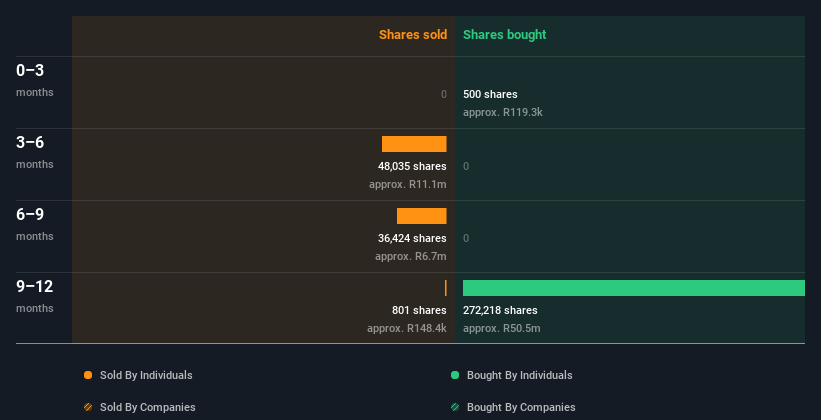
Task: Click the orange bar for 6–9 months
Action: 421,216
